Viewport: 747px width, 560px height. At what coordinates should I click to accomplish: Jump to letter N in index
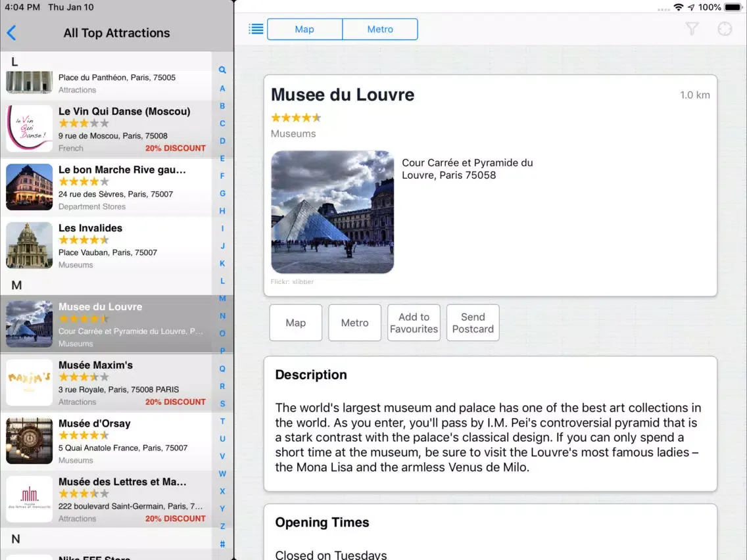(222, 316)
